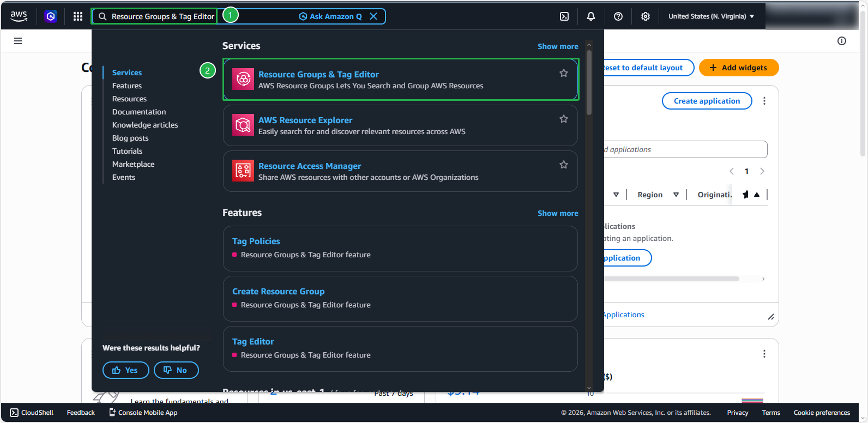The image size is (868, 423).
Task: Select Tutorials in search categories
Action: 127,151
